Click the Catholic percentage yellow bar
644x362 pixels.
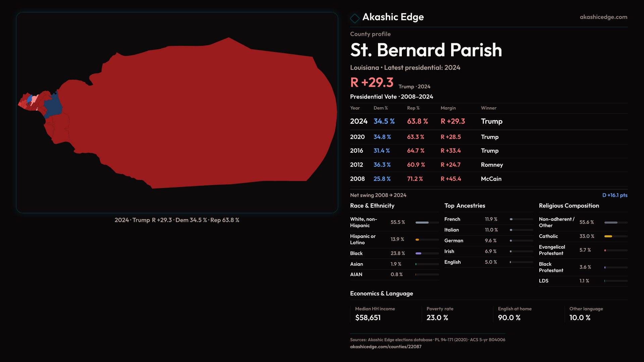608,236
